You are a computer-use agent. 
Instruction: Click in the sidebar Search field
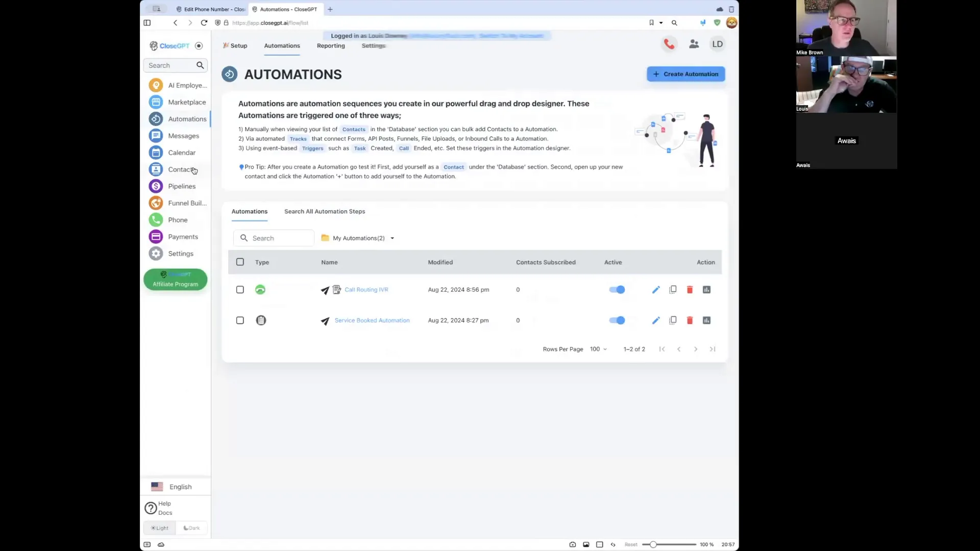[175, 65]
